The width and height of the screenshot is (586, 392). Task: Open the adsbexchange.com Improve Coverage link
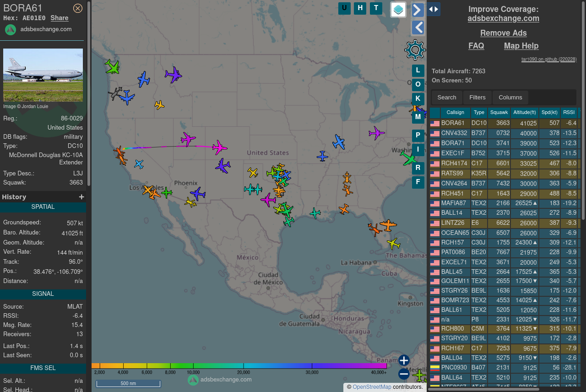pyautogui.click(x=504, y=19)
